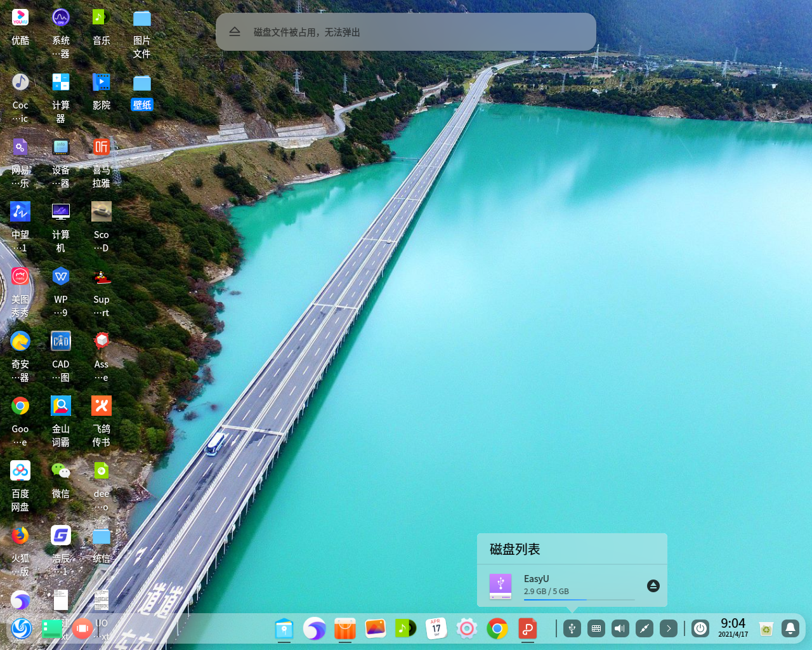Expand the dock tray arrow

click(669, 628)
